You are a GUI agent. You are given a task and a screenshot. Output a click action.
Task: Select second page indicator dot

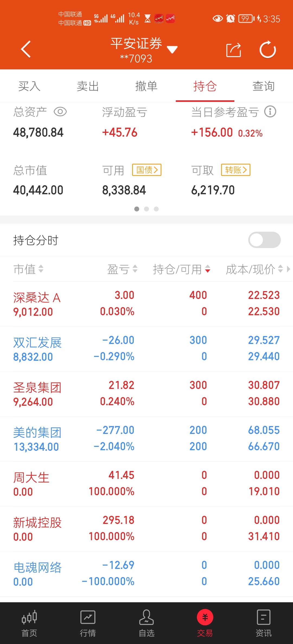146,209
